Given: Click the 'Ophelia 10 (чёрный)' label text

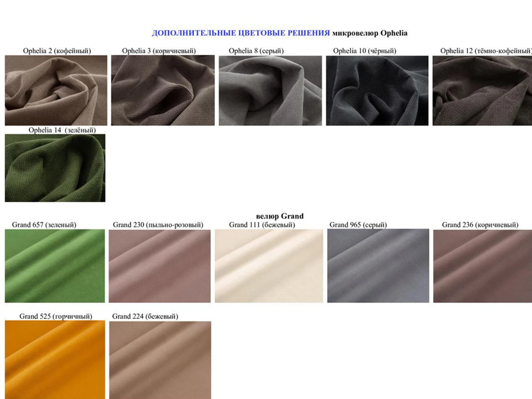Looking at the screenshot, I should [364, 51].
